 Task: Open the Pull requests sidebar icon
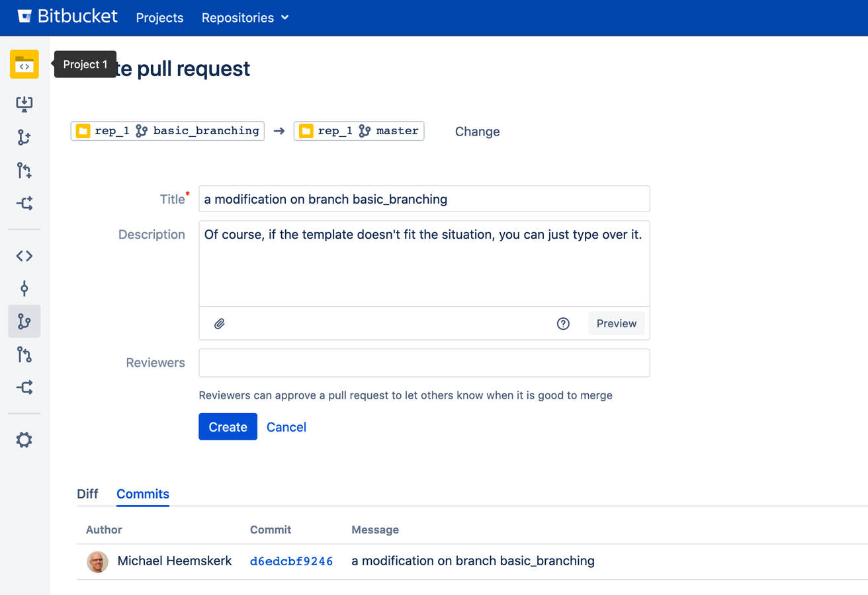point(24,355)
